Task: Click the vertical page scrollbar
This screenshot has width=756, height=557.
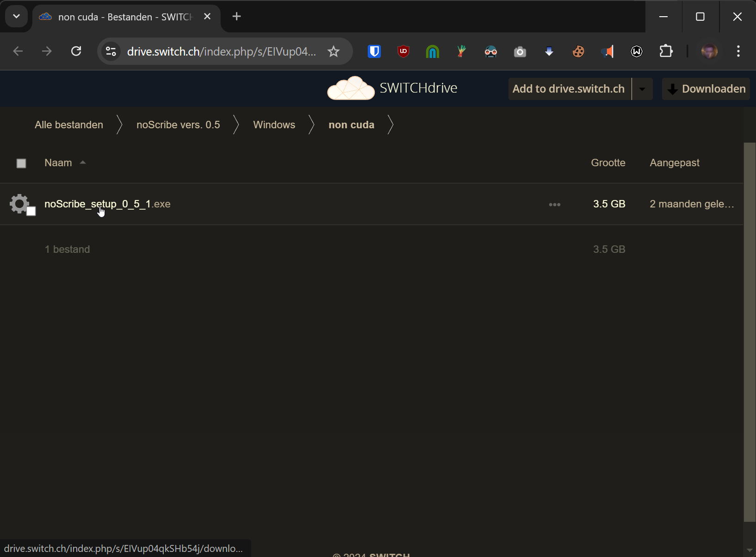Action: pos(749,324)
